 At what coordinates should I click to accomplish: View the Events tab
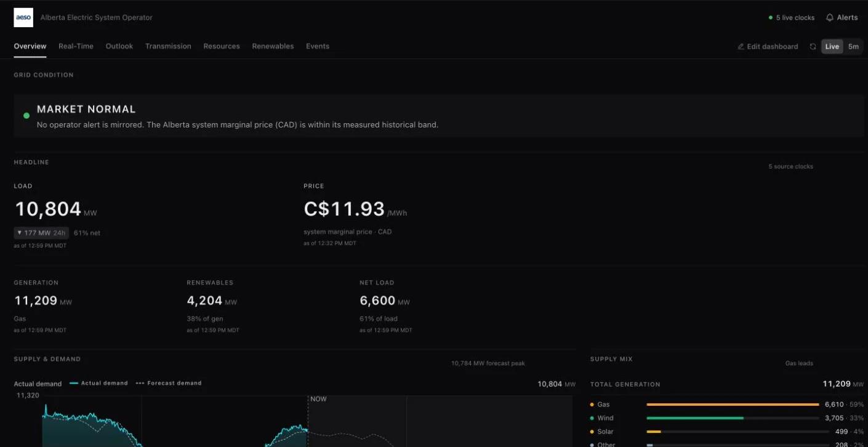tap(318, 46)
